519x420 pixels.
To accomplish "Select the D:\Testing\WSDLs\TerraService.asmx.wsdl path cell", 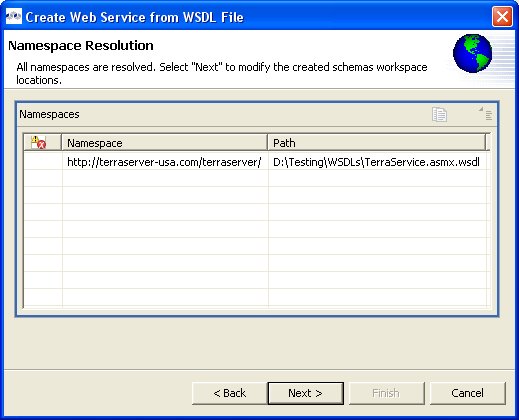I will point(377,162).
